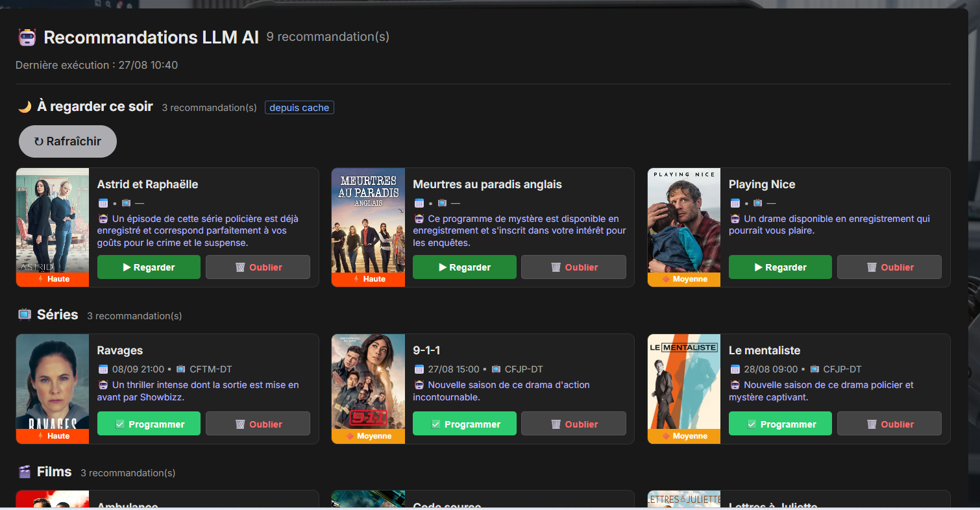Click the TV channel icon in Meurtres au paradis anglais card

point(442,203)
